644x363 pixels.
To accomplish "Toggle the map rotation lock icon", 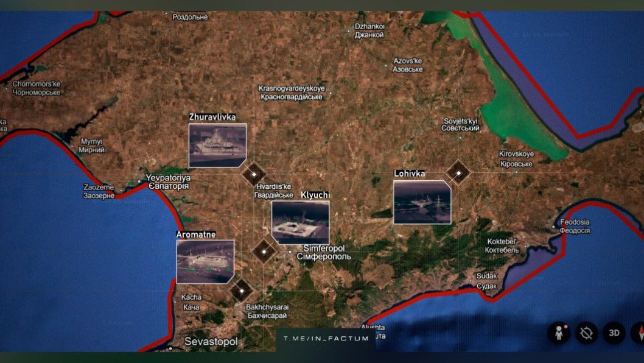I will pos(586,333).
